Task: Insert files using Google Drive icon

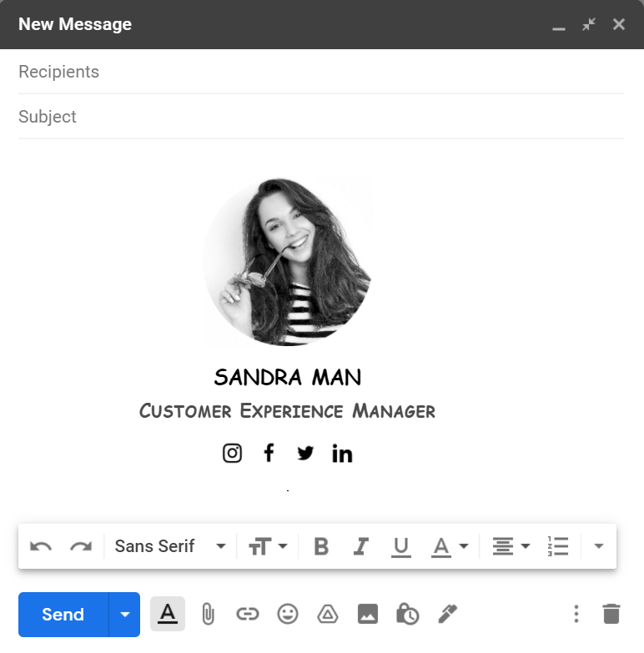Action: coord(327,615)
